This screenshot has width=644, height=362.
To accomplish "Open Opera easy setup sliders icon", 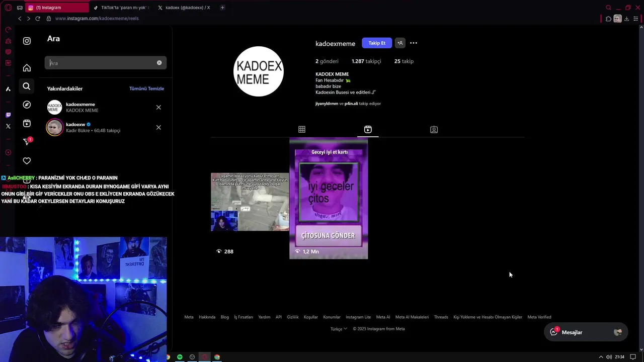I will [x=635, y=19].
